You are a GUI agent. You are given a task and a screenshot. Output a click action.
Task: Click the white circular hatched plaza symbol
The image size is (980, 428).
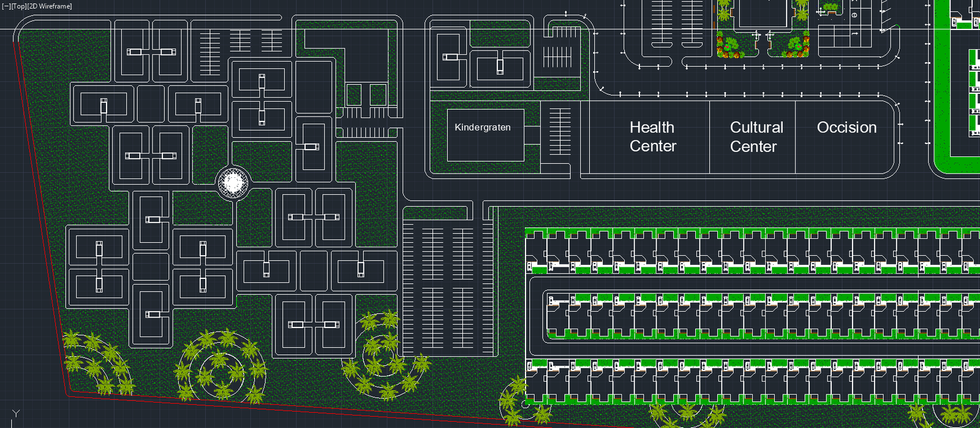click(233, 182)
